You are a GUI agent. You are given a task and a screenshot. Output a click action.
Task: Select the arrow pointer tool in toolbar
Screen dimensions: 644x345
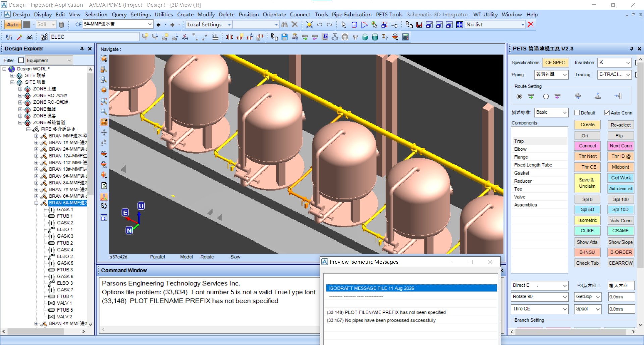(x=344, y=25)
